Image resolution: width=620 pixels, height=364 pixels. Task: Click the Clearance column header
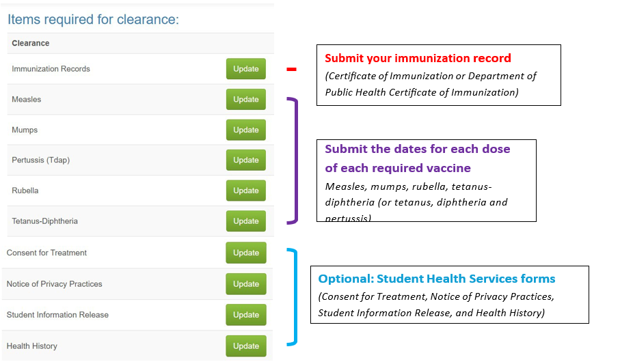31,43
